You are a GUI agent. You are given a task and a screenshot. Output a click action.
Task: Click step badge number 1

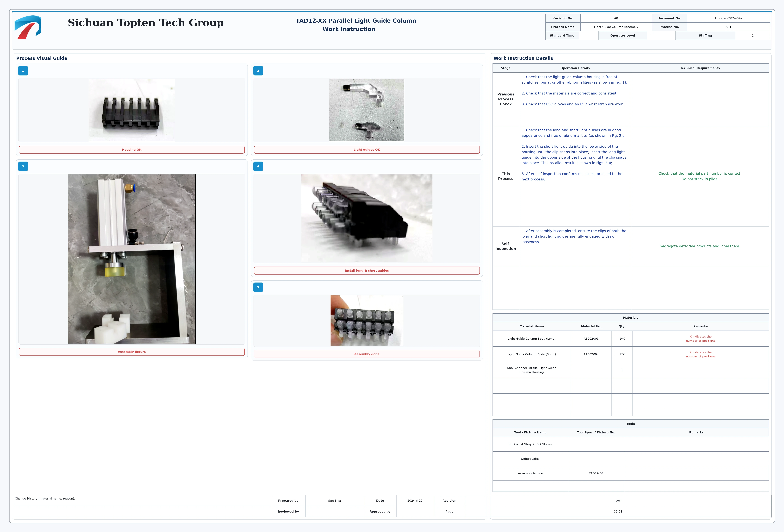click(23, 71)
